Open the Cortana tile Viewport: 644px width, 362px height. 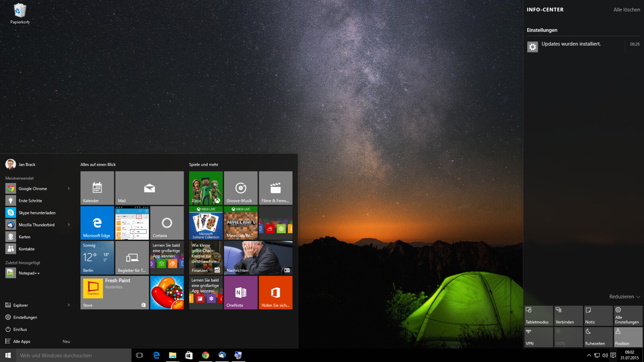(167, 223)
